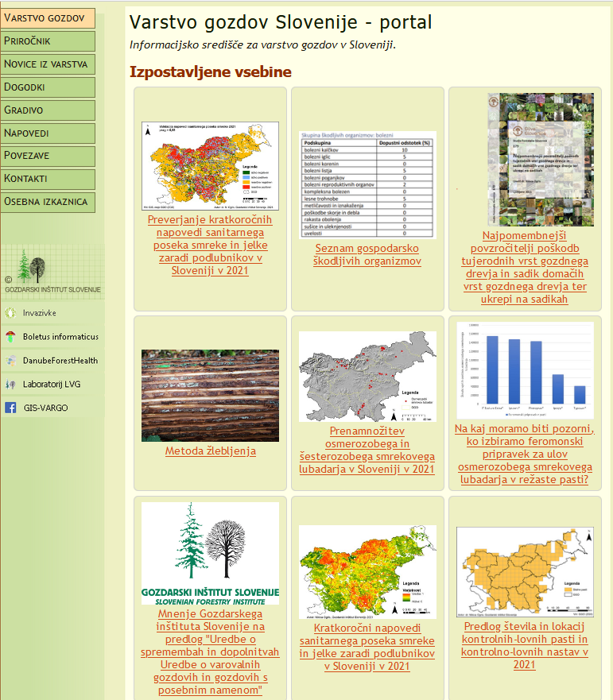Open the Metoda žlebljenja link

click(x=210, y=451)
